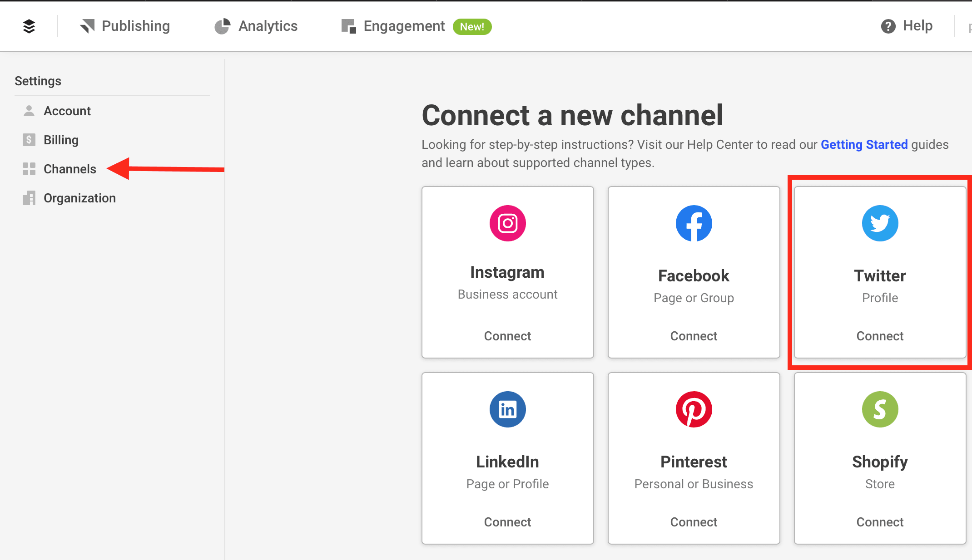The image size is (972, 560).
Task: Click the LinkedIn logo
Action: coord(508,409)
